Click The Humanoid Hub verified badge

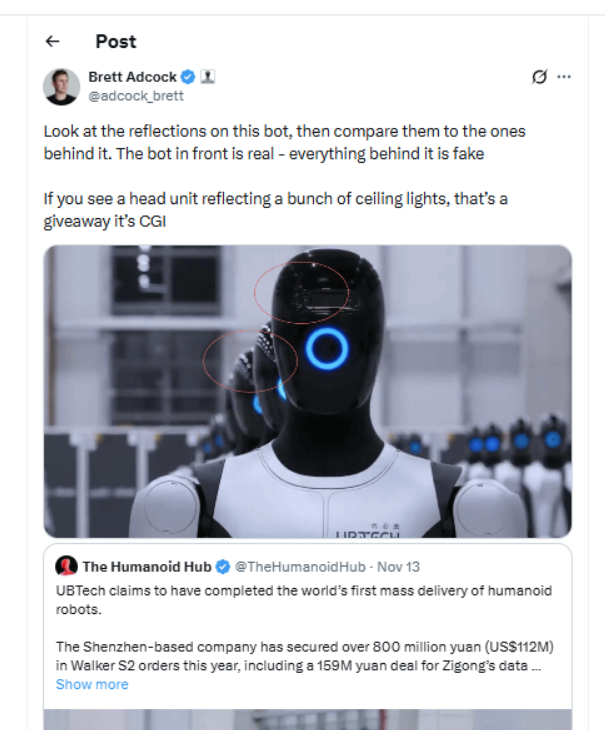223,567
